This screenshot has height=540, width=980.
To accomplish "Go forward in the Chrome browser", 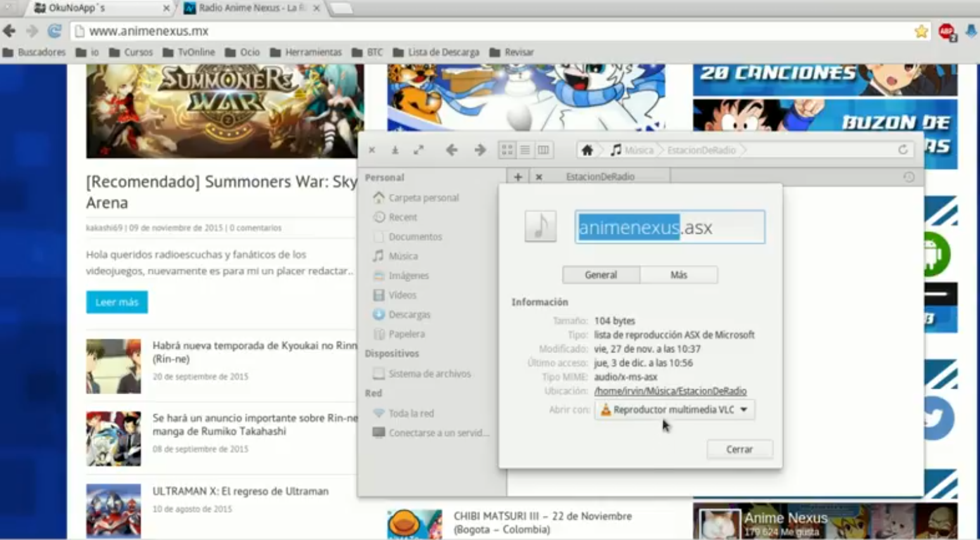I will 32,31.
